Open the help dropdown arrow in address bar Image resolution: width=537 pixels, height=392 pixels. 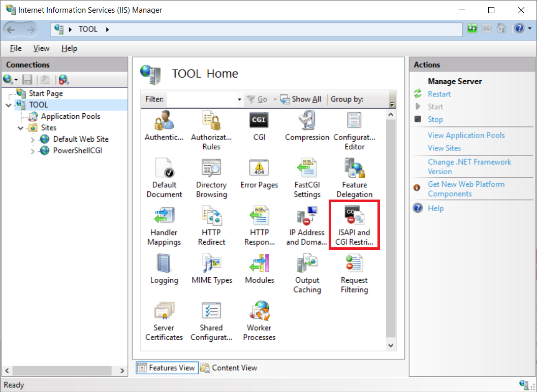[x=530, y=28]
